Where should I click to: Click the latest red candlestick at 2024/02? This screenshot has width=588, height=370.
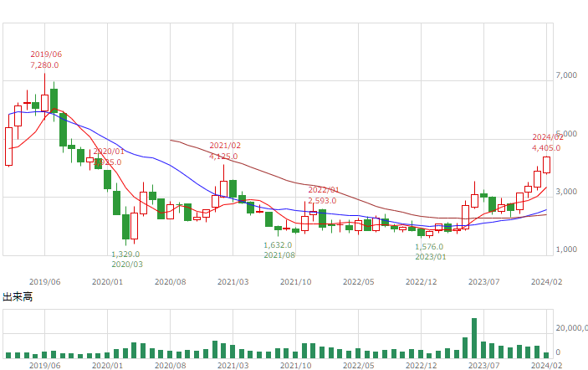click(x=547, y=165)
